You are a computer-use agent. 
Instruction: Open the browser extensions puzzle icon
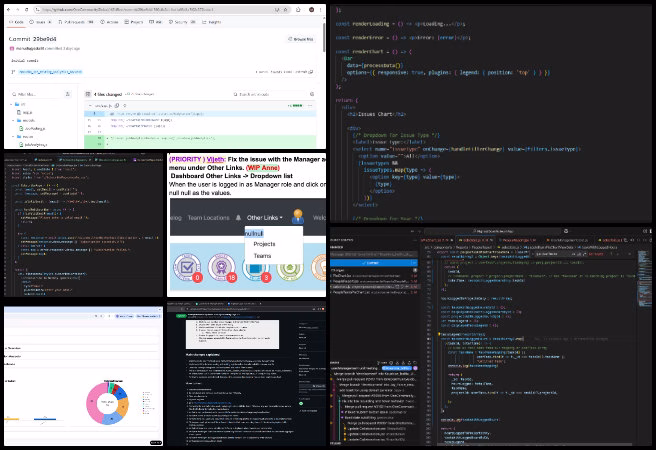point(298,9)
